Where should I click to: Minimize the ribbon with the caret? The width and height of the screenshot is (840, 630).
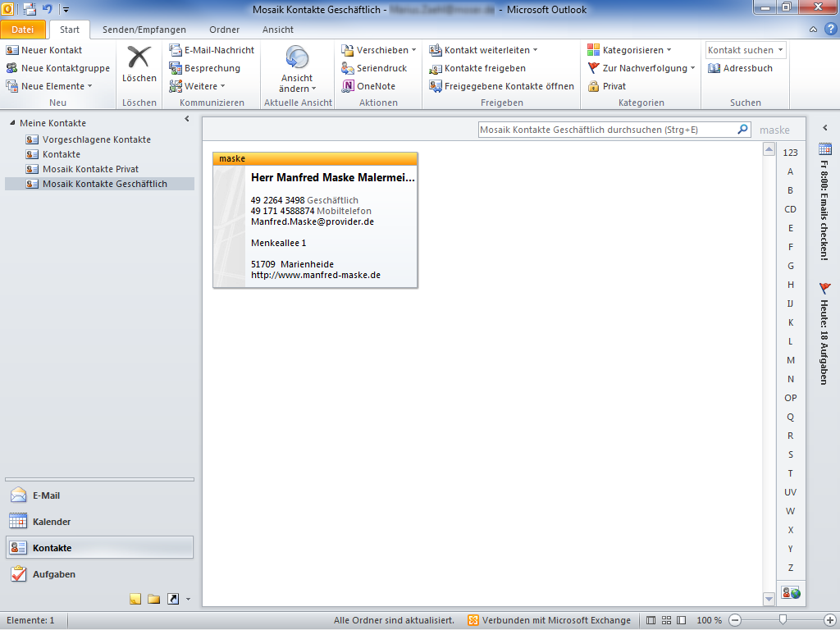click(x=813, y=30)
